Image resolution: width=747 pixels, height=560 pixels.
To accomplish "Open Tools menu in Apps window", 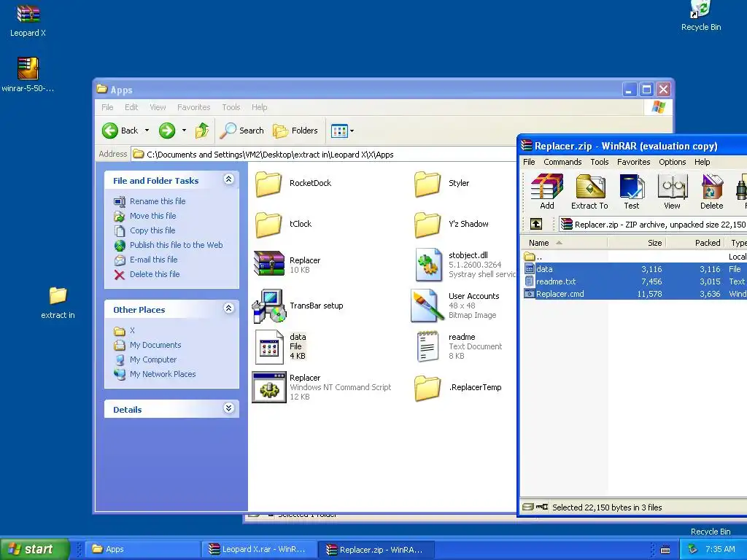I will tap(231, 107).
